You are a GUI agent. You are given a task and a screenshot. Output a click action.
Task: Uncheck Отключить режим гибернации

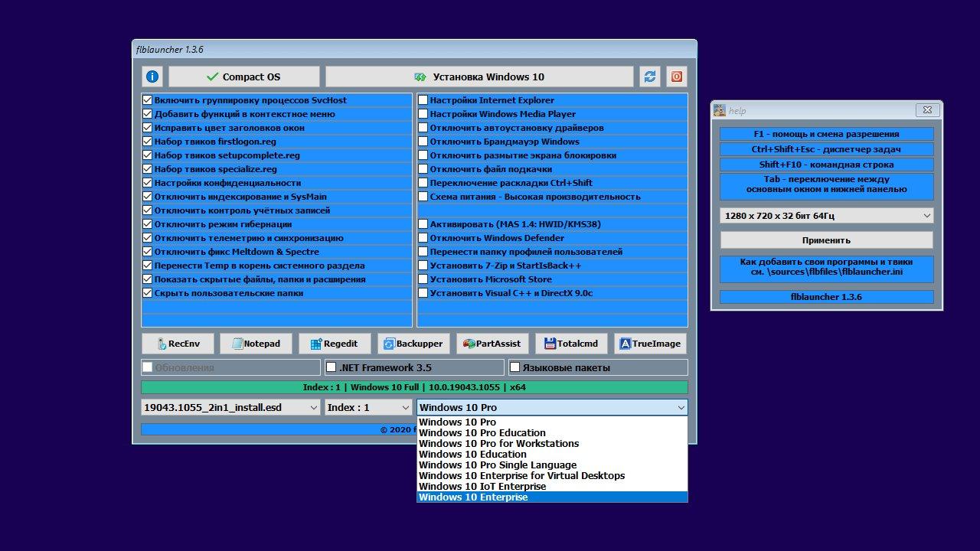click(149, 224)
